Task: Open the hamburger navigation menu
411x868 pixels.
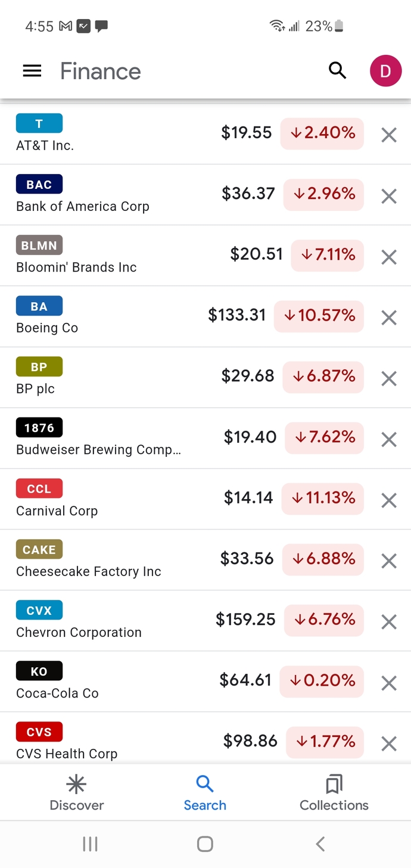Action: [32, 71]
